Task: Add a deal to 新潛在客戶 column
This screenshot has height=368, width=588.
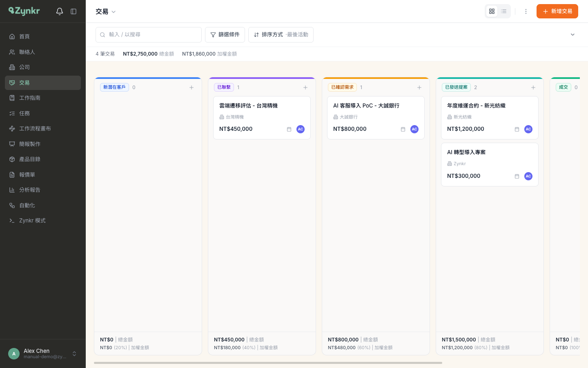Action: [192, 88]
